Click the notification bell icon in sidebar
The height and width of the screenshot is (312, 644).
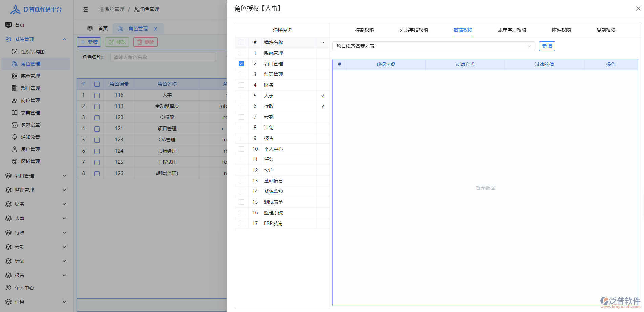tap(15, 137)
